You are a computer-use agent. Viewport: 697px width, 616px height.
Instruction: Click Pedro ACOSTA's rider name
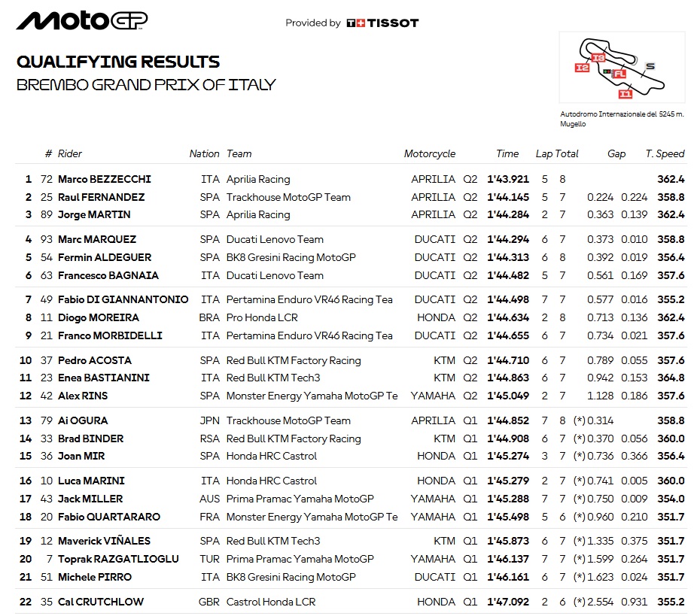click(x=95, y=360)
